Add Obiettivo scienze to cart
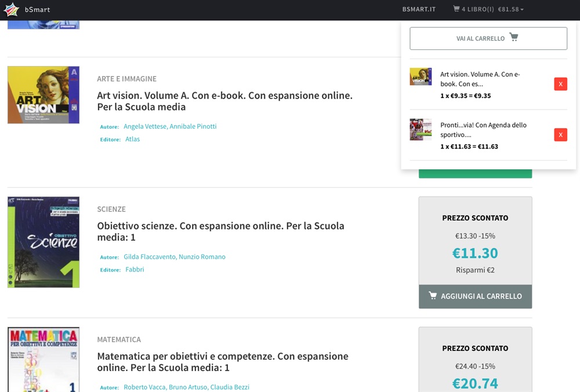 [476, 296]
